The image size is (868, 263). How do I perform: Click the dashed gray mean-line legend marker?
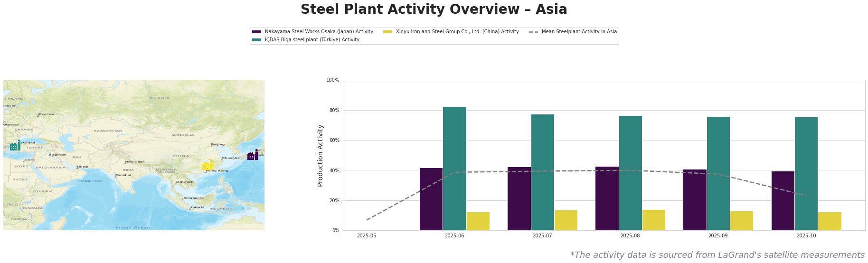(533, 32)
